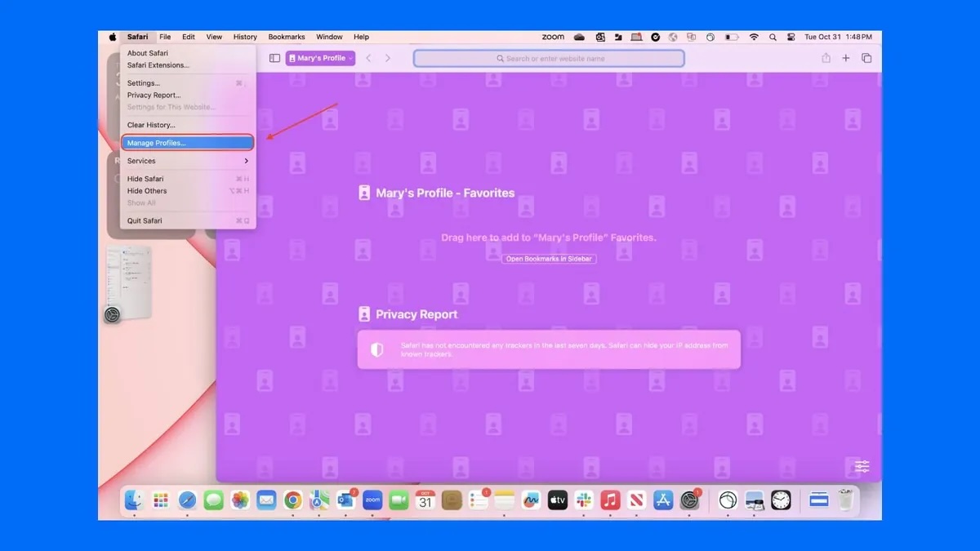Viewport: 980px width, 551px height.
Task: Open Outlook from the Dock
Action: [345, 500]
